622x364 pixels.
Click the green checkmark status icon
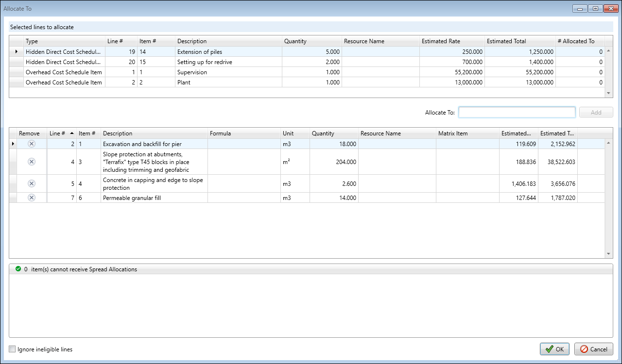point(18,269)
